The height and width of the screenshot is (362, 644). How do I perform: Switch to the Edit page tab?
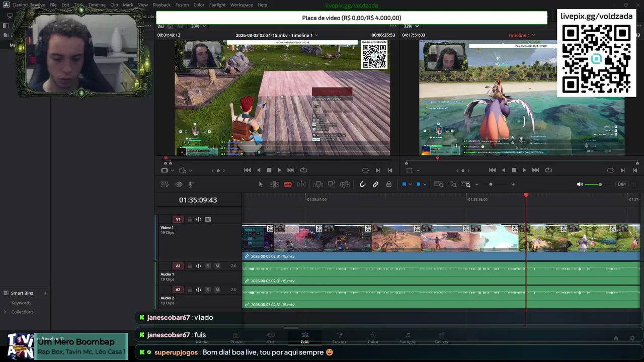click(305, 338)
